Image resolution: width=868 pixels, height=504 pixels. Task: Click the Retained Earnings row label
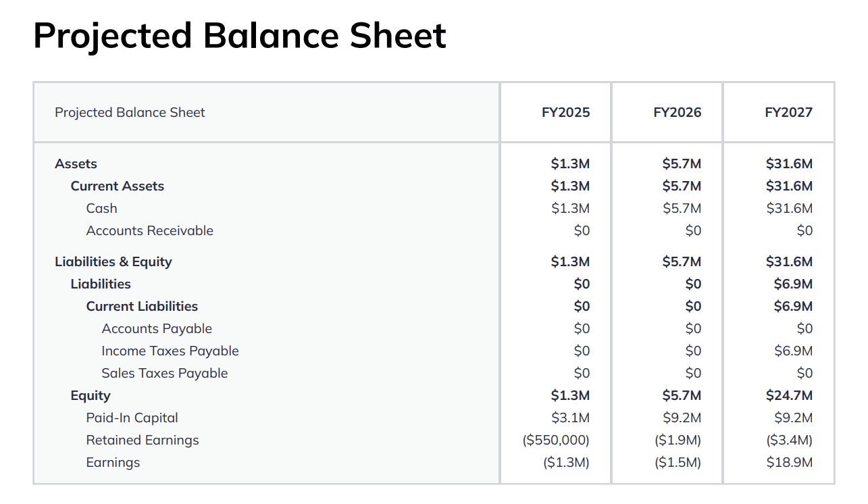(143, 440)
